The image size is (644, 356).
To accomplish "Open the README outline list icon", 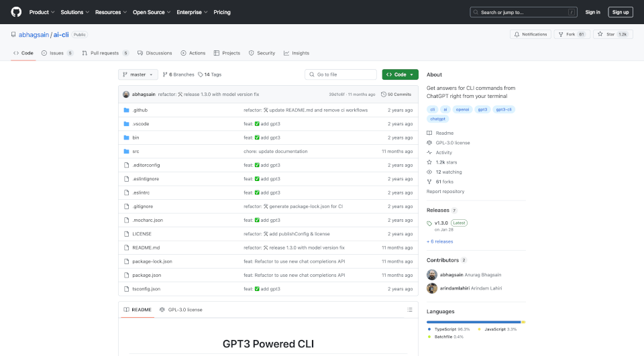I will 410,310.
